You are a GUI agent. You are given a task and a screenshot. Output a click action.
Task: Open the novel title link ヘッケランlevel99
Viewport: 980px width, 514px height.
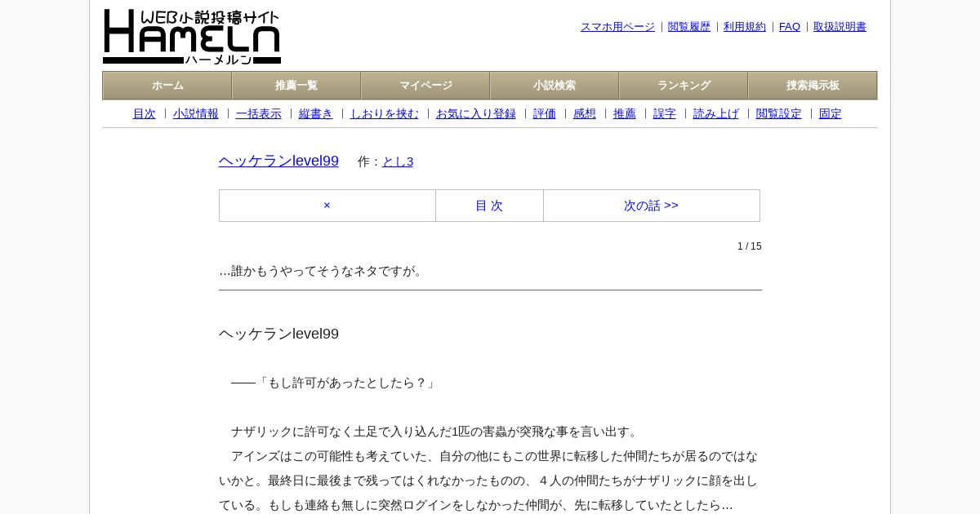[278, 161]
